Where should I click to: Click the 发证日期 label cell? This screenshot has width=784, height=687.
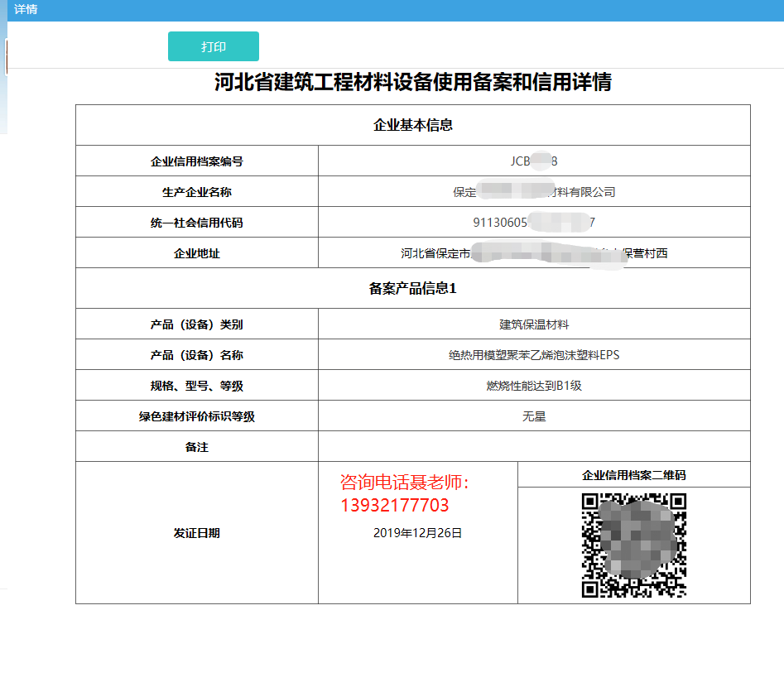196,531
